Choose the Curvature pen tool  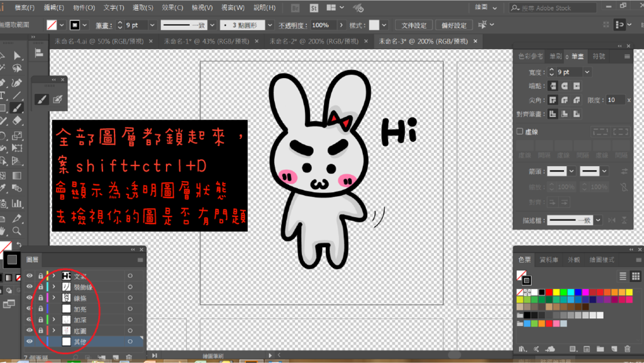[x=17, y=83]
